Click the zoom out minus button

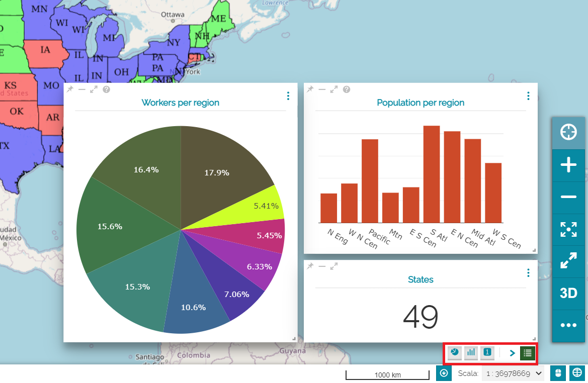tap(568, 197)
